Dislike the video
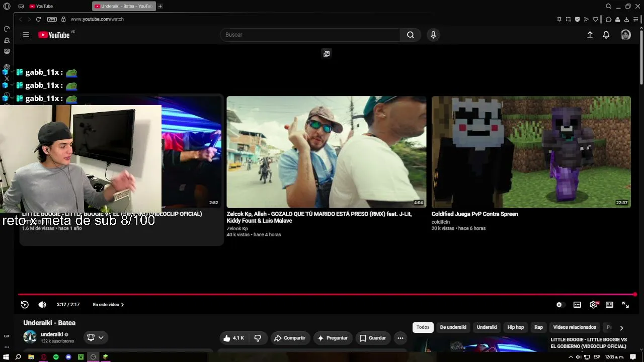The image size is (644, 362). (x=258, y=338)
